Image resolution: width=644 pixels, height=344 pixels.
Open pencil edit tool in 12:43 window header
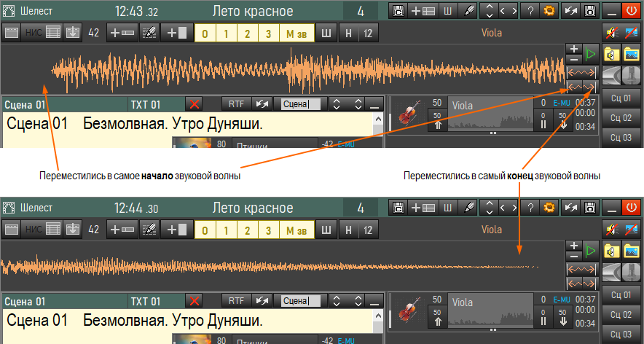468,11
